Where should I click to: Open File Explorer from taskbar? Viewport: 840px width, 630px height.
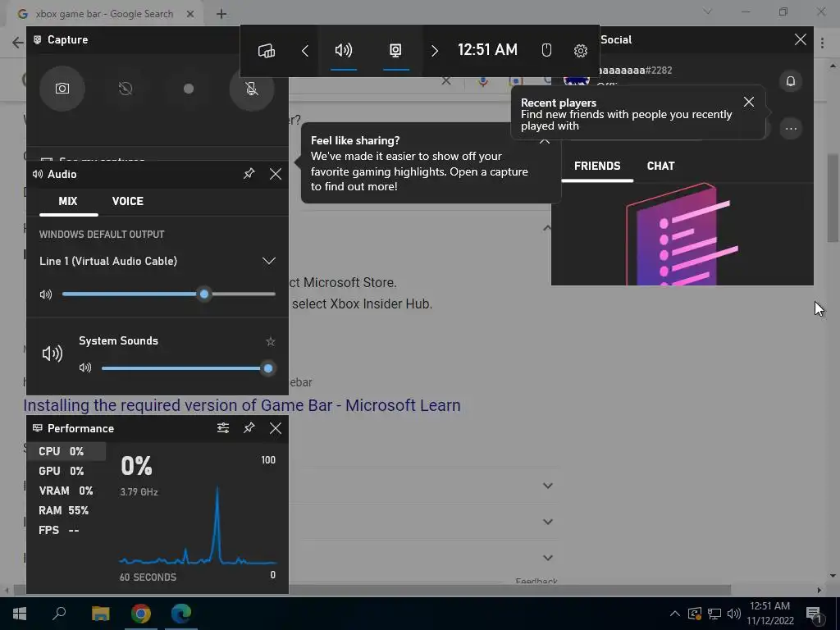click(100, 614)
